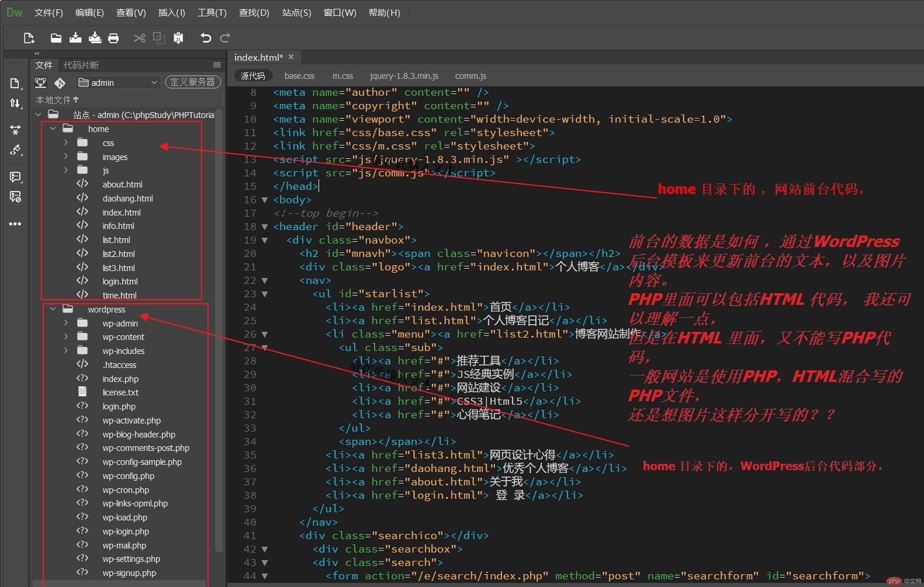This screenshot has height=587, width=924.
Task: Open the 编辑(E) menu
Action: [x=89, y=12]
